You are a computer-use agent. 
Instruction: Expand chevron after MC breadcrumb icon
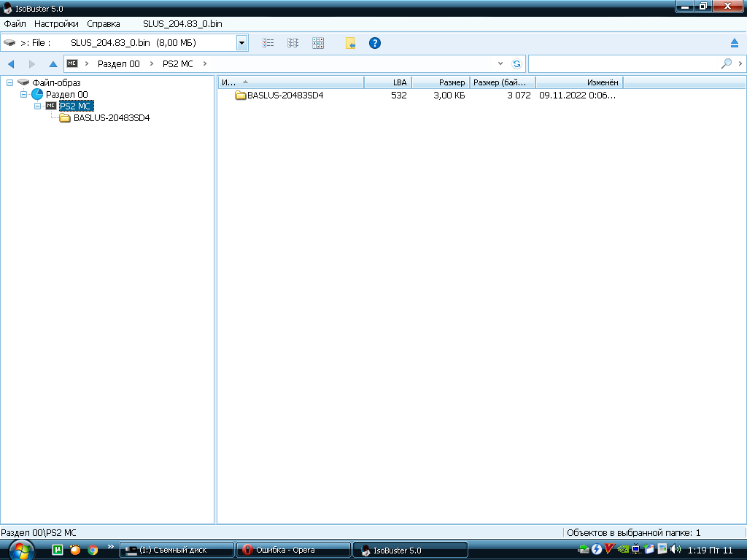(87, 63)
